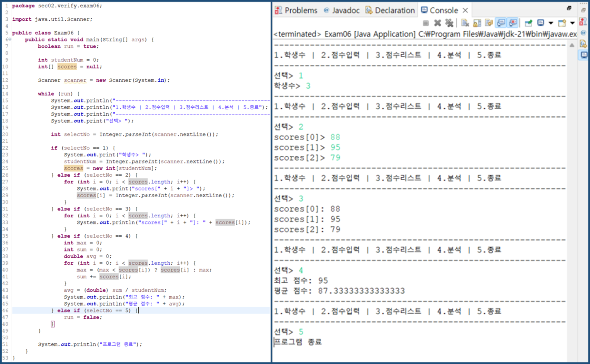Viewport: 590px width, 364px height.
Task: Open the Problems fast-view icon in the right trim
Action: pos(583,22)
